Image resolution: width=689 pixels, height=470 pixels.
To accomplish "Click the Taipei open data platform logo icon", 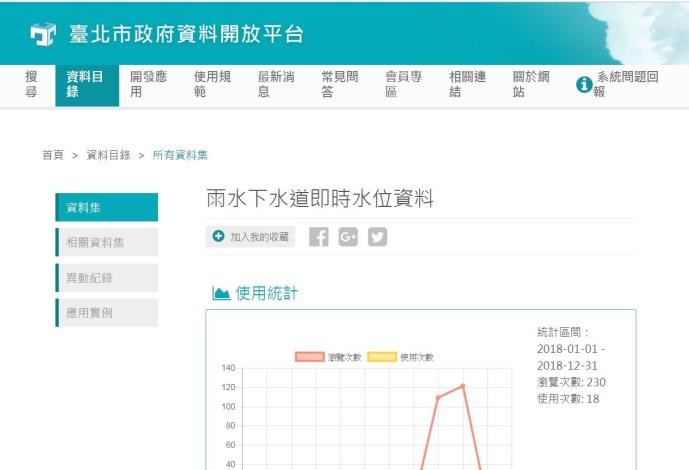I will coord(43,34).
